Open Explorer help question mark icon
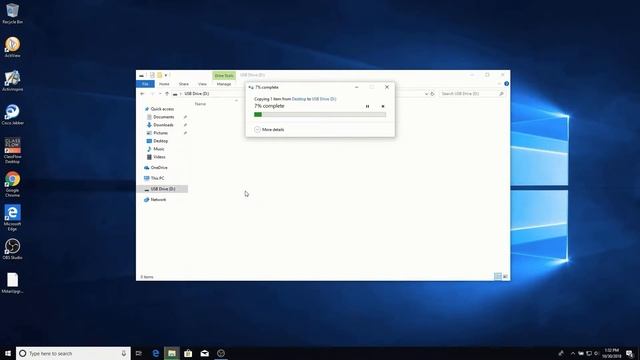 point(507,84)
